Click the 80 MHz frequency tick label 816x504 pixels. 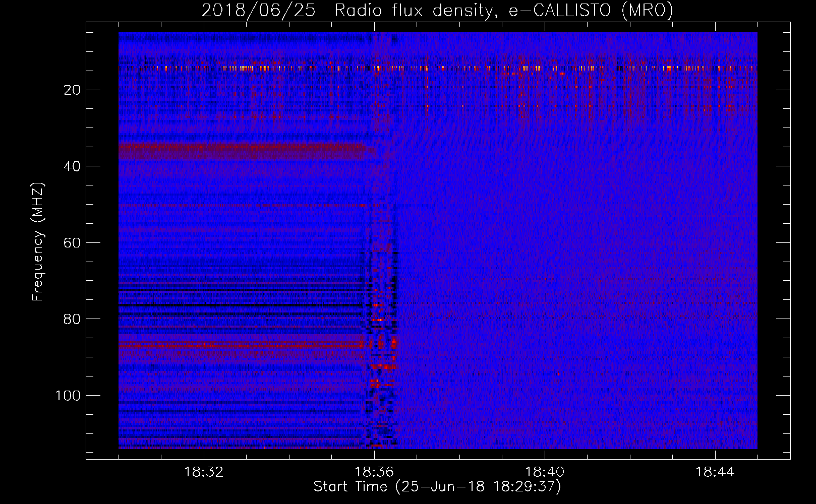point(73,319)
